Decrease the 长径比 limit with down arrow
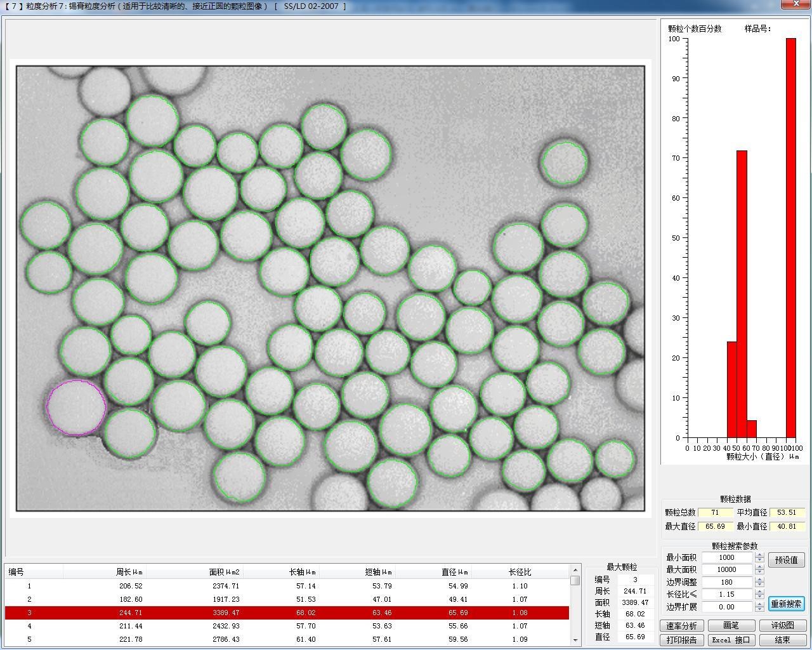Image resolution: width=812 pixels, height=650 pixels. 759,597
